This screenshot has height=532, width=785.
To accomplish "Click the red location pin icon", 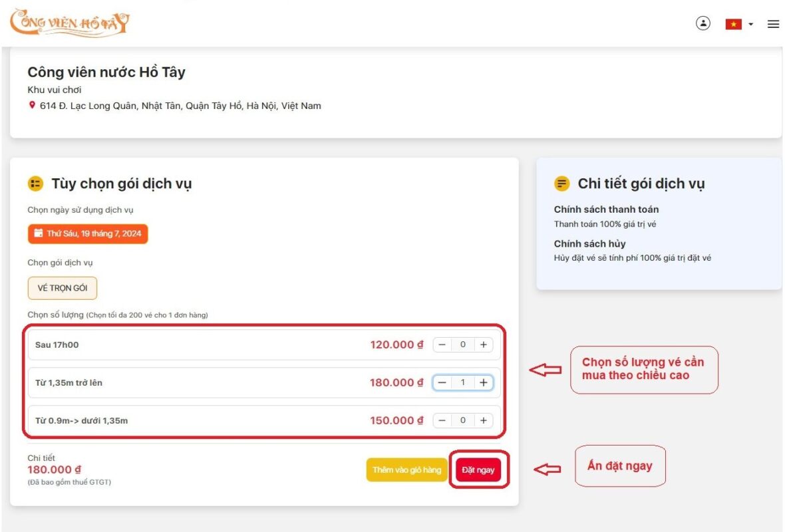I will pos(32,105).
